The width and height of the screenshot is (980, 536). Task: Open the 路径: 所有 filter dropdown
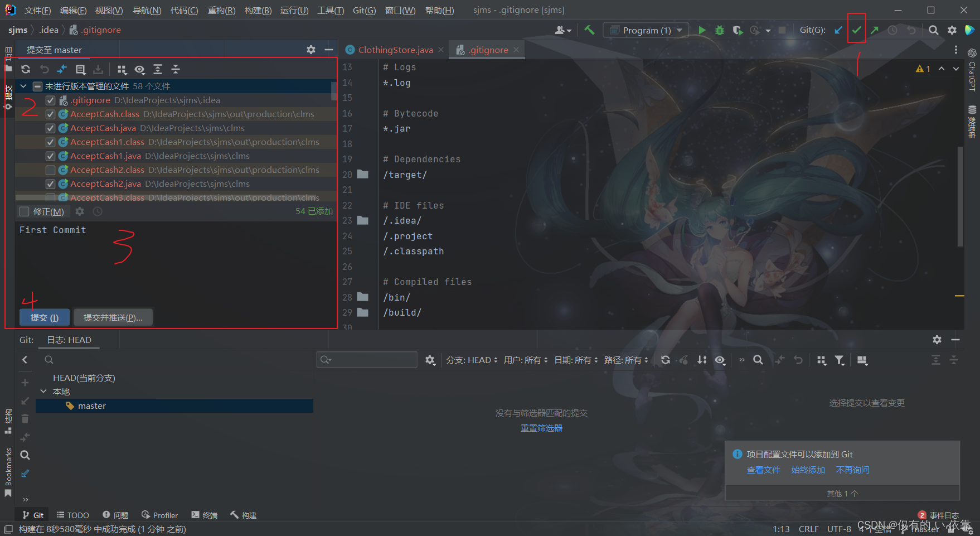click(626, 360)
